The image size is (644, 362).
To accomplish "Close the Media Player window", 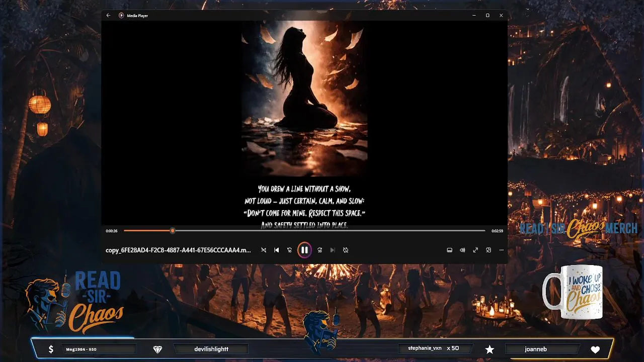I will click(501, 16).
